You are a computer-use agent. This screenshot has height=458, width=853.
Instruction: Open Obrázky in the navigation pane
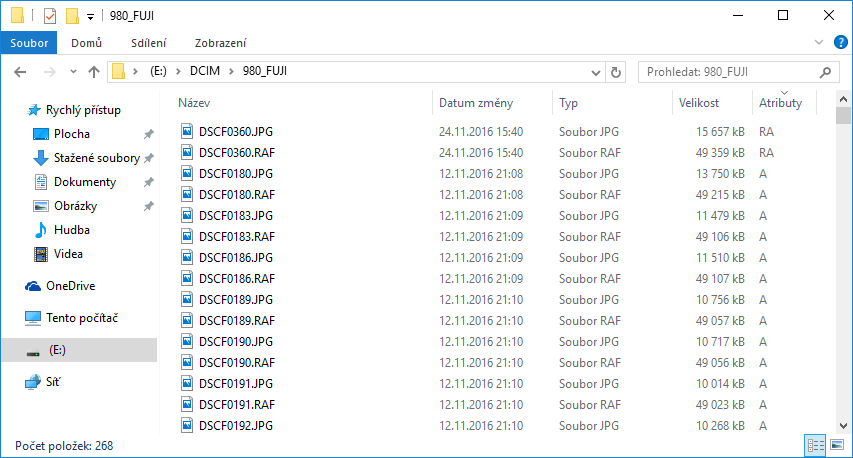coord(76,206)
